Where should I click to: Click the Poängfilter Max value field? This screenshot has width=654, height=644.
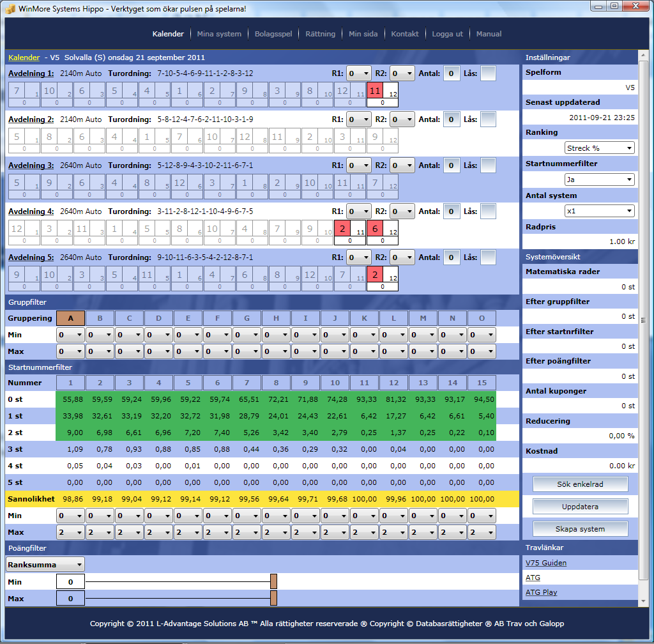[70, 599]
